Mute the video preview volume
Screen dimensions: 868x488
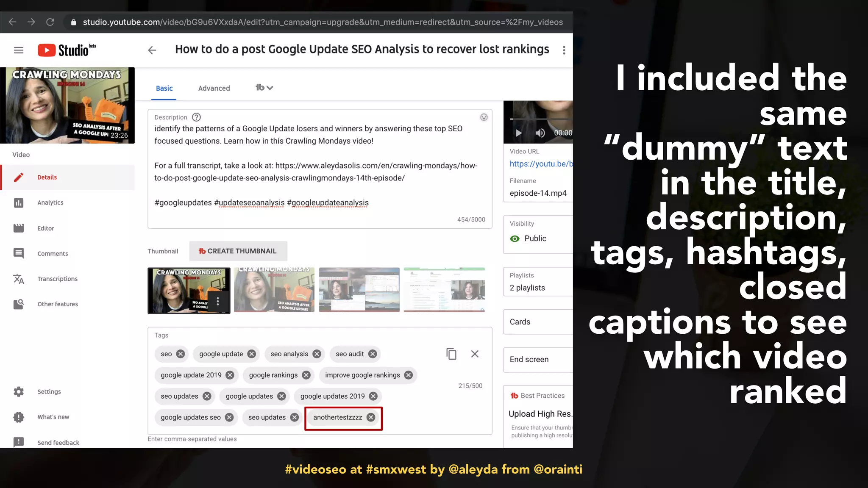click(540, 133)
